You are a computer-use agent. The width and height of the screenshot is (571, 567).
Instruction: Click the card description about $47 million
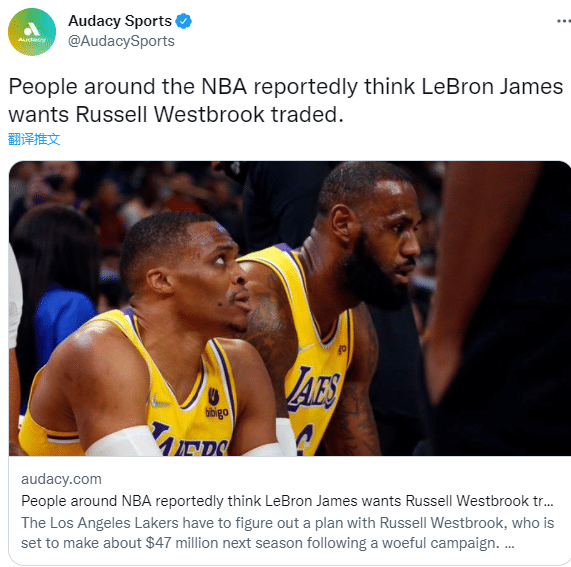pyautogui.click(x=288, y=533)
